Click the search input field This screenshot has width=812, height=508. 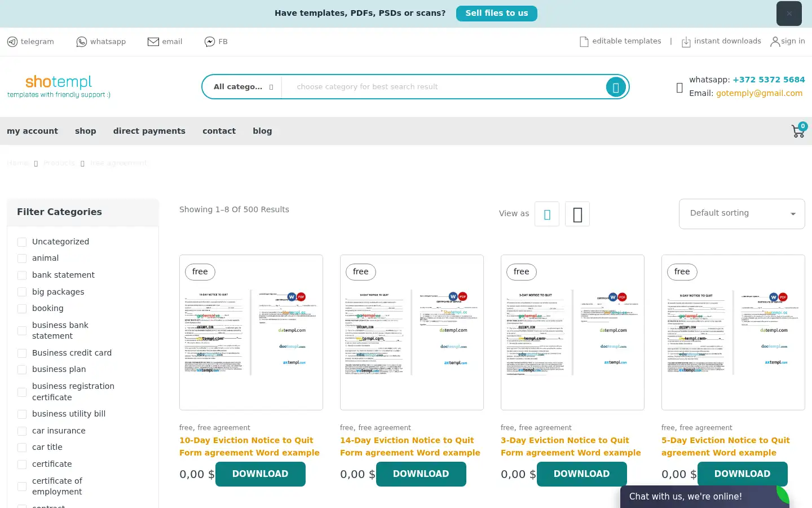[443, 87]
